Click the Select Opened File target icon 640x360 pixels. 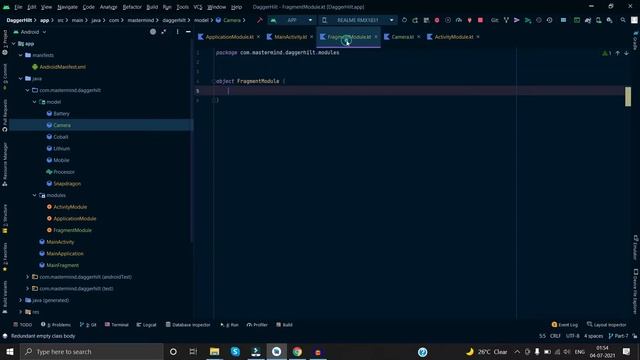[153, 32]
